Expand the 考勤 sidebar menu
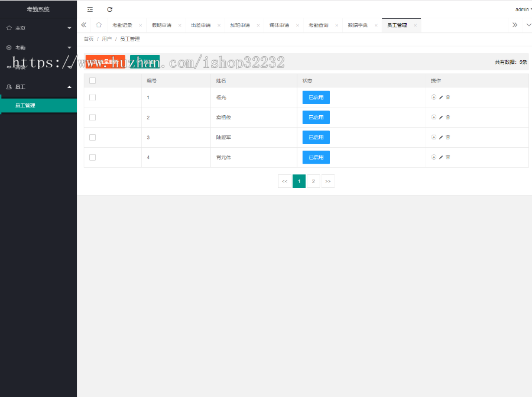 click(x=38, y=47)
